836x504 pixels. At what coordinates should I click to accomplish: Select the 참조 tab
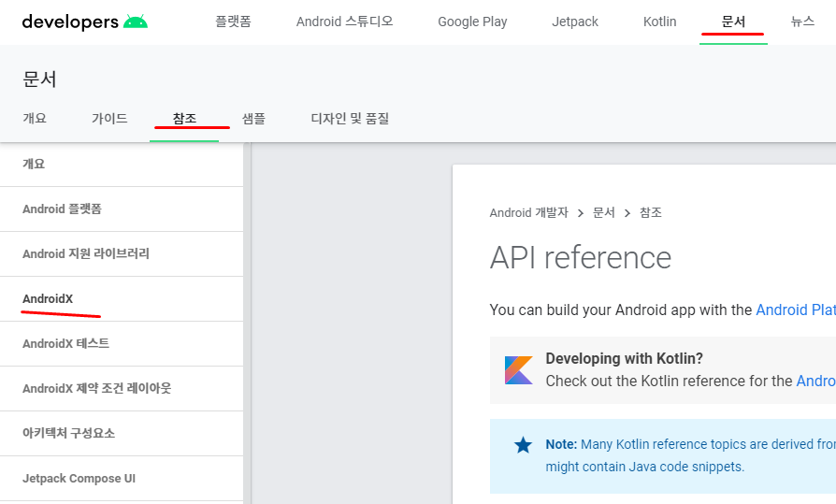[184, 118]
